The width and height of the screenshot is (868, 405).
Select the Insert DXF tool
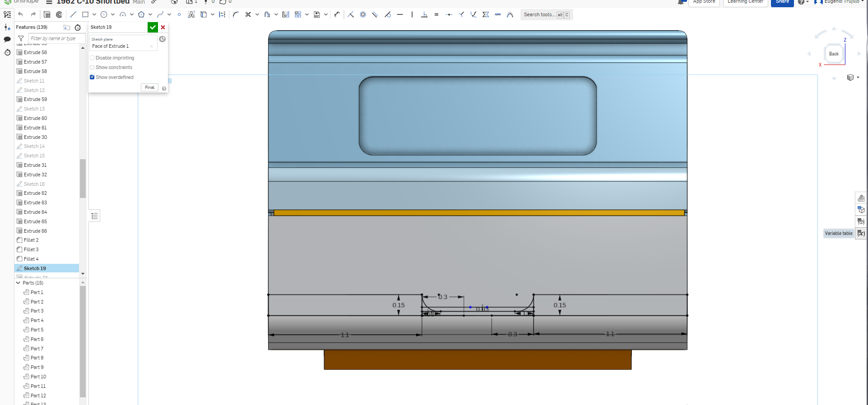click(317, 14)
